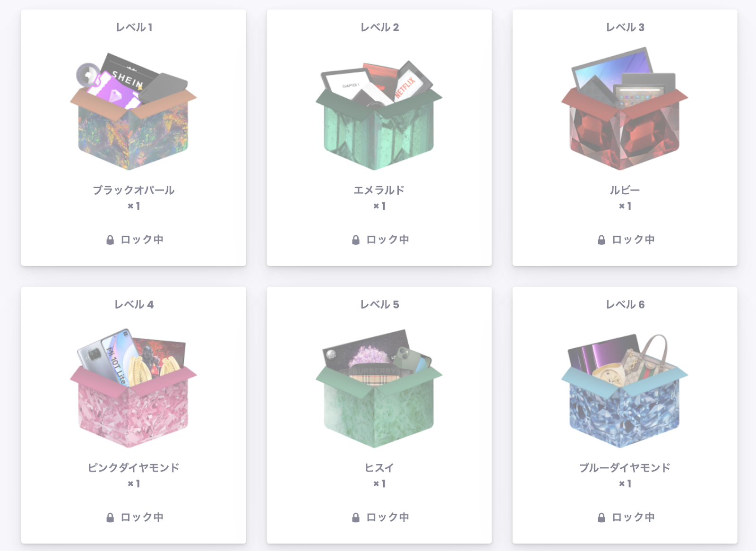Click the ピンクダイヤモンド name label
Image resolution: width=756 pixels, height=551 pixels.
click(x=134, y=467)
